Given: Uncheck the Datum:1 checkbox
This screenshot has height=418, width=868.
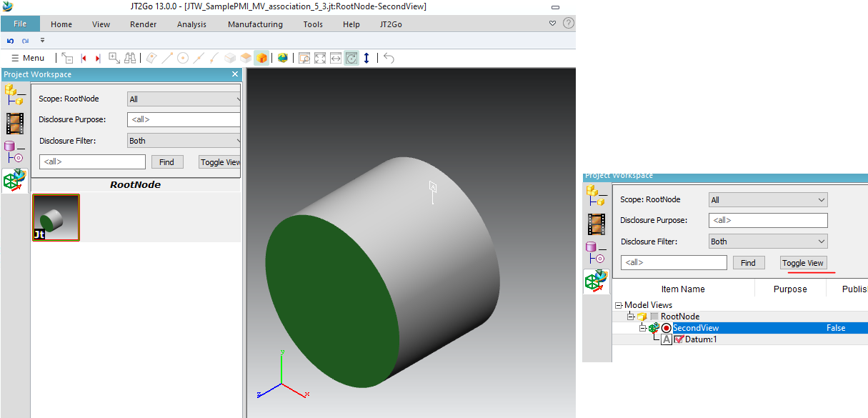Looking at the screenshot, I should tap(679, 339).
